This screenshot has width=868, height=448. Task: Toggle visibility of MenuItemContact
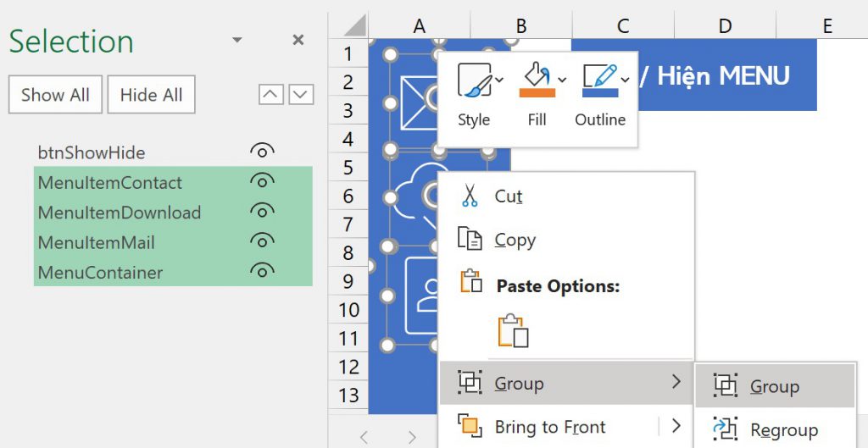point(262,182)
